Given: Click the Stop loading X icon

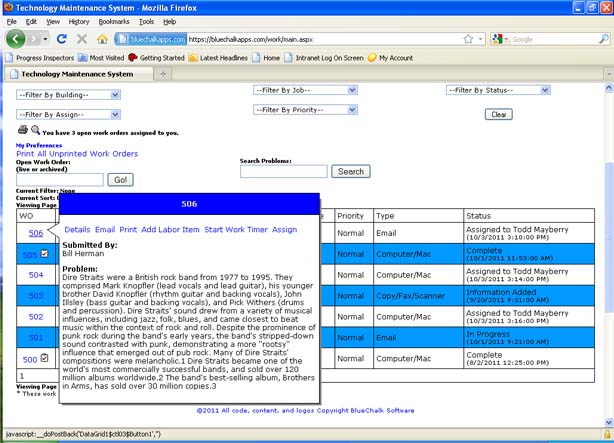Looking at the screenshot, I should click(82, 39).
